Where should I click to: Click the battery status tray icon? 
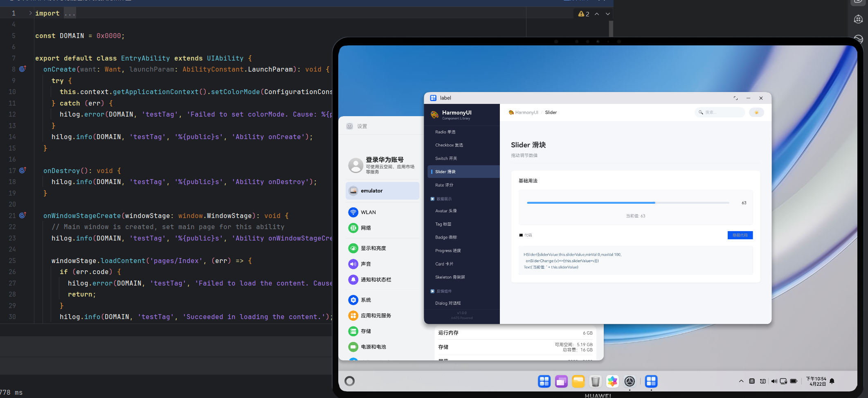pyautogui.click(x=794, y=381)
